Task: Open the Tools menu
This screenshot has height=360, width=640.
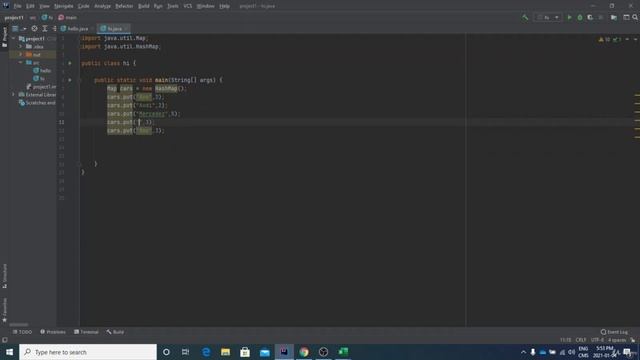Action: coord(173,6)
